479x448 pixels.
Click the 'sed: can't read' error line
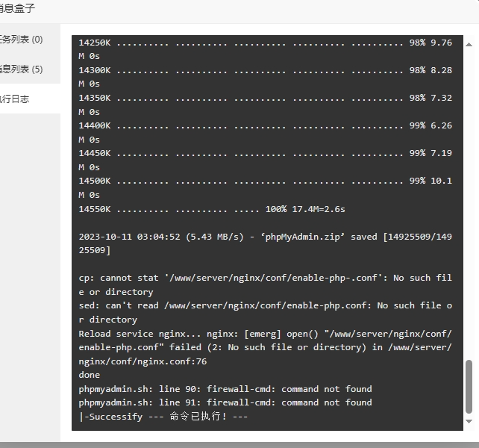pos(265,312)
